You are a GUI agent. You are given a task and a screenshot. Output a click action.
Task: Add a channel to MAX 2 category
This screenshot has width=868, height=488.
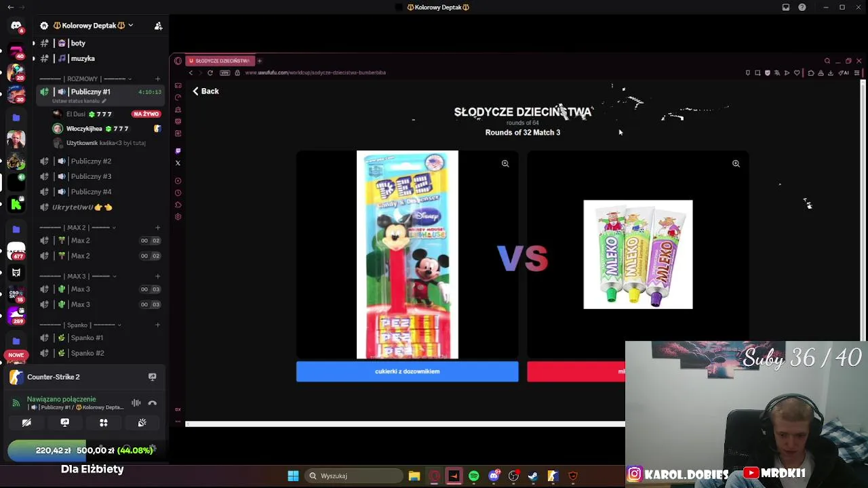click(157, 228)
